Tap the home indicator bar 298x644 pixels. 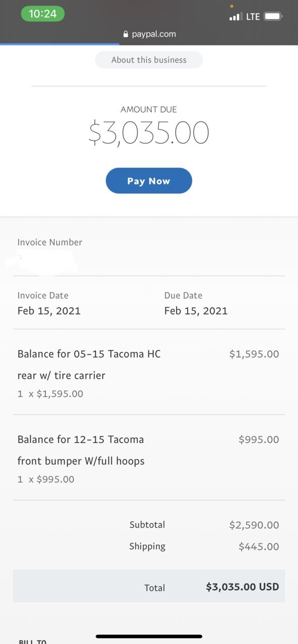(149, 636)
